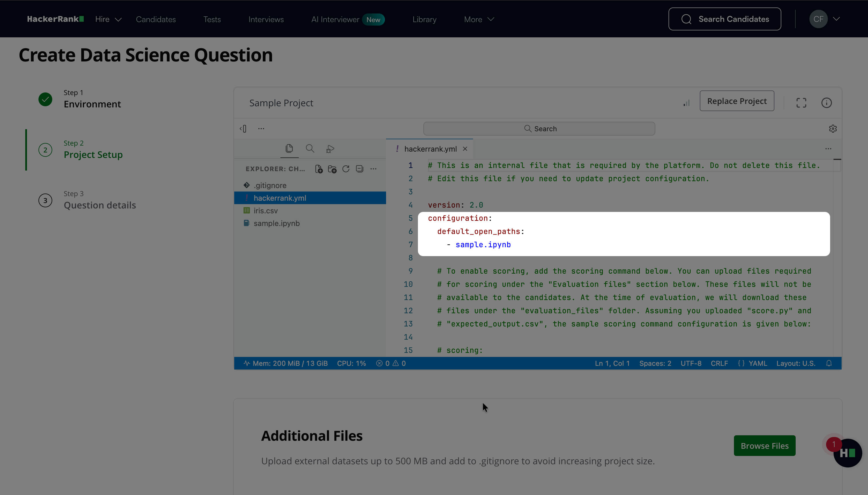Click the New File icon in Explorer
Image resolution: width=868 pixels, height=495 pixels.
[319, 169]
